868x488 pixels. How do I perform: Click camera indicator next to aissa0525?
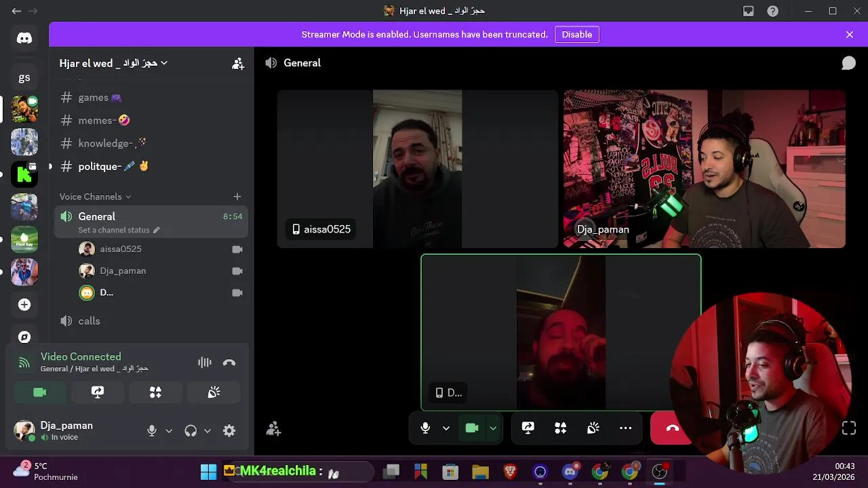pyautogui.click(x=237, y=249)
